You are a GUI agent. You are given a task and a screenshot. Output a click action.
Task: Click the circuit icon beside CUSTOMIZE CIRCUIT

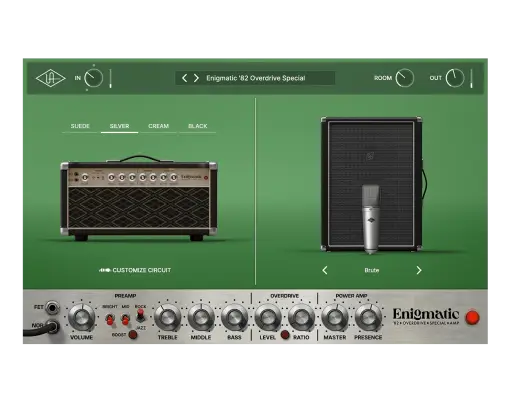click(105, 270)
